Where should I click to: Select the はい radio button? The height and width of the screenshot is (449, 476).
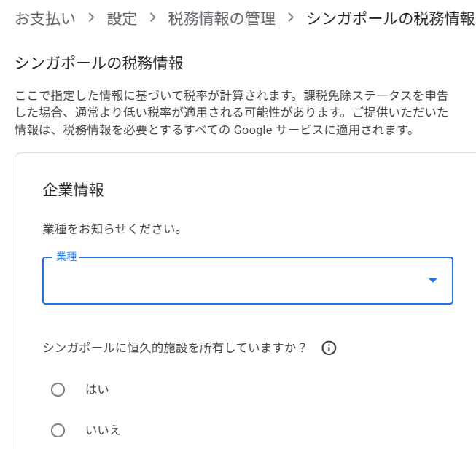(58, 389)
